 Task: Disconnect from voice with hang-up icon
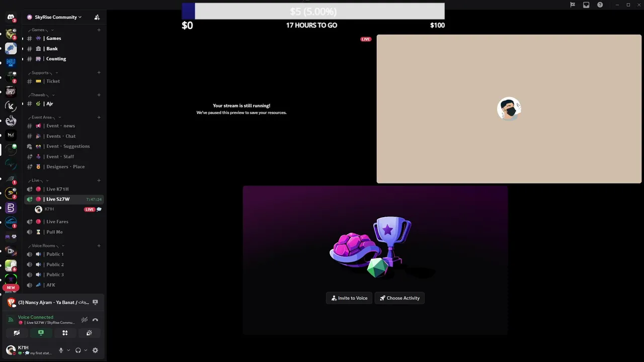[x=95, y=320]
